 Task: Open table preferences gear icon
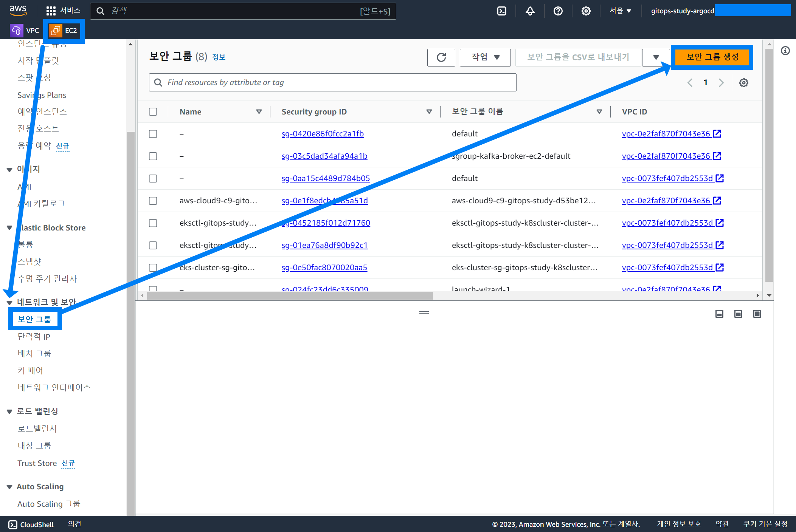pyautogui.click(x=743, y=83)
